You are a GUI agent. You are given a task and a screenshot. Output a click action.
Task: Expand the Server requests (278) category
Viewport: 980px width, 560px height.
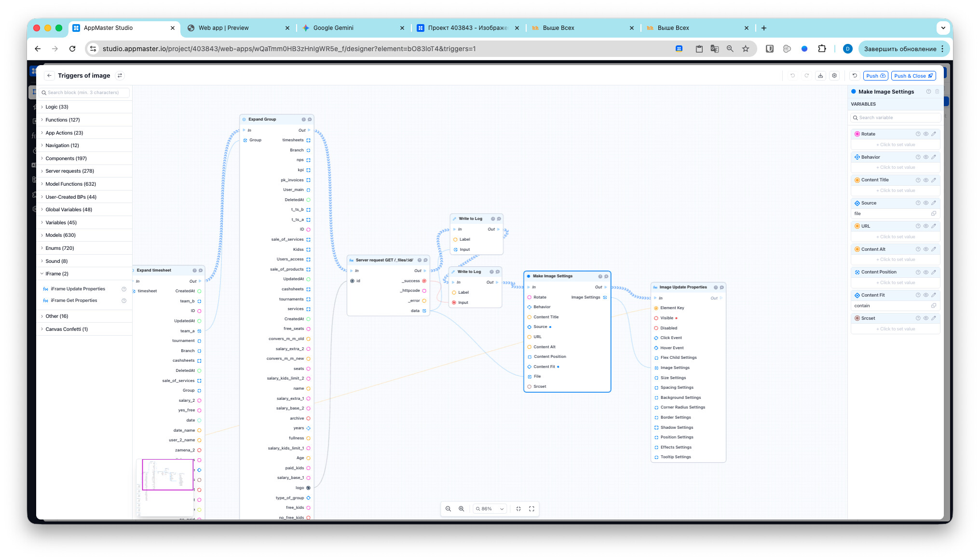[69, 171]
